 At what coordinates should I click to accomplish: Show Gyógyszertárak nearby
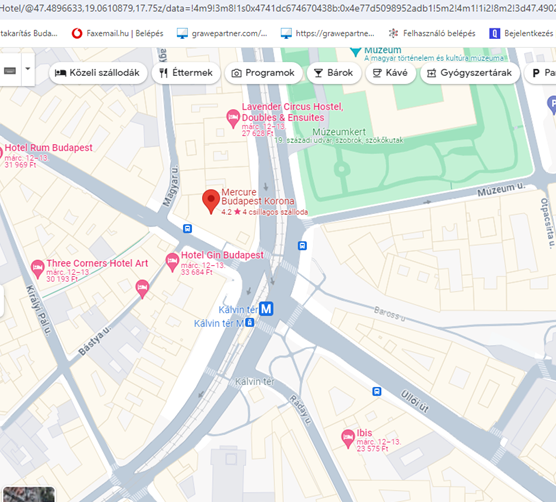pos(470,73)
